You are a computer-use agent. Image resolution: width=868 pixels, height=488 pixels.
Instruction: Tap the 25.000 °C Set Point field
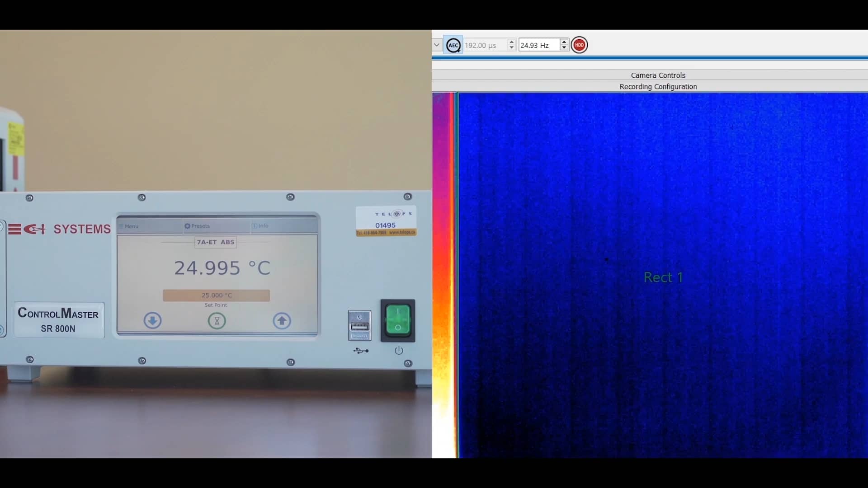[x=216, y=295]
